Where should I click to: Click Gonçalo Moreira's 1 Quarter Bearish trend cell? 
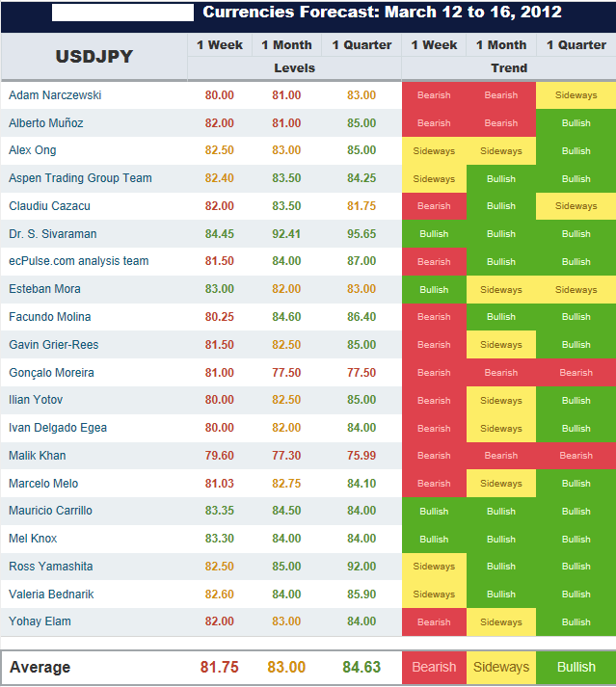[576, 373]
